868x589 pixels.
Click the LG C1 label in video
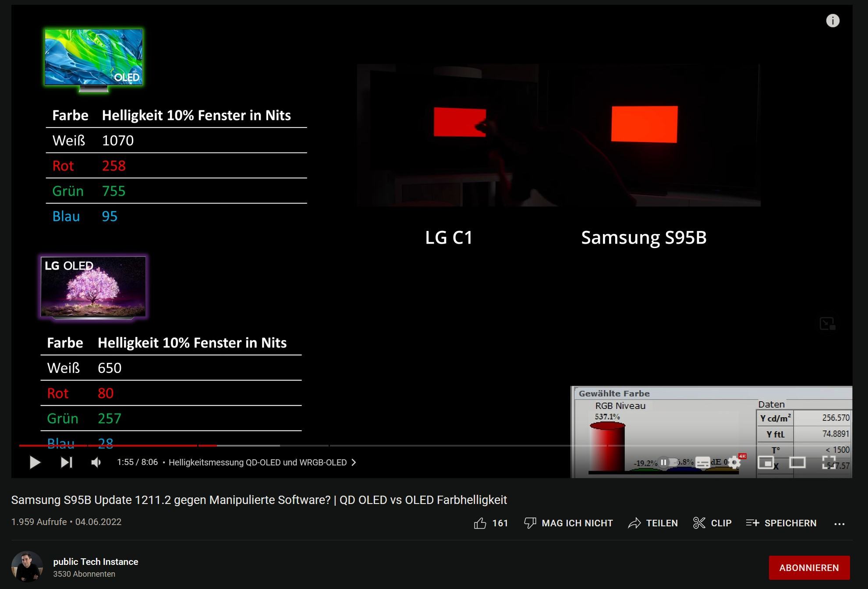(449, 238)
